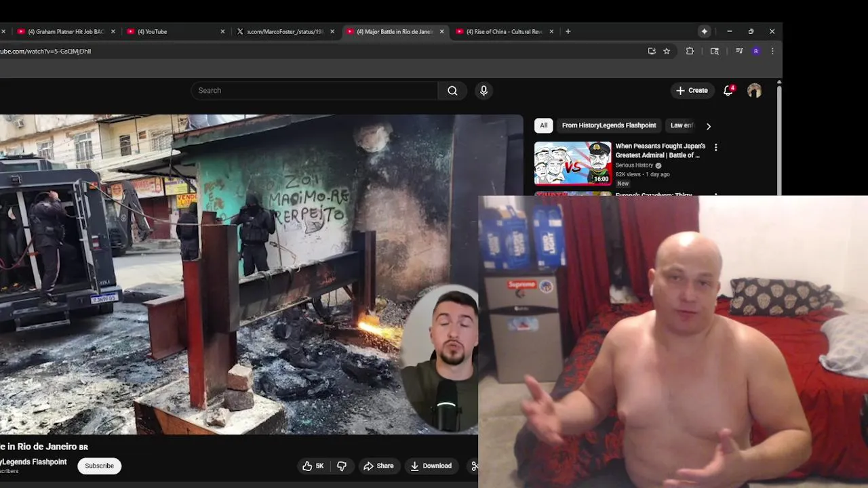868x488 pixels.
Task: Select the All filter chip
Action: coord(543,125)
